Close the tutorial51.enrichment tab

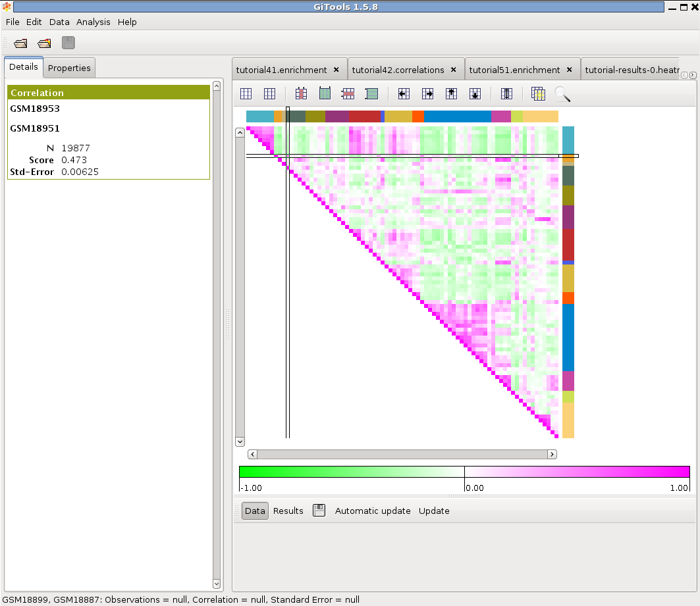point(569,70)
